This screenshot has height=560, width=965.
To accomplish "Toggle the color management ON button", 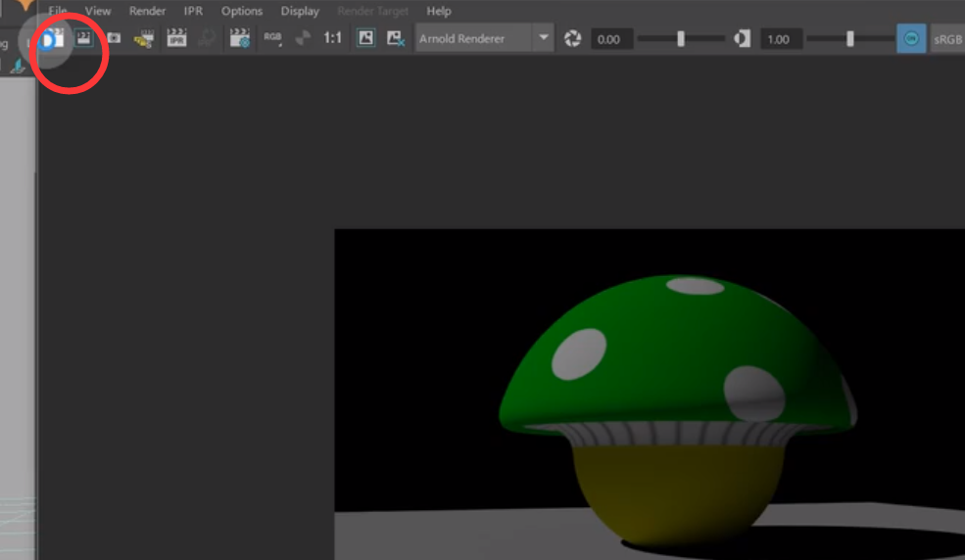I will click(x=911, y=38).
